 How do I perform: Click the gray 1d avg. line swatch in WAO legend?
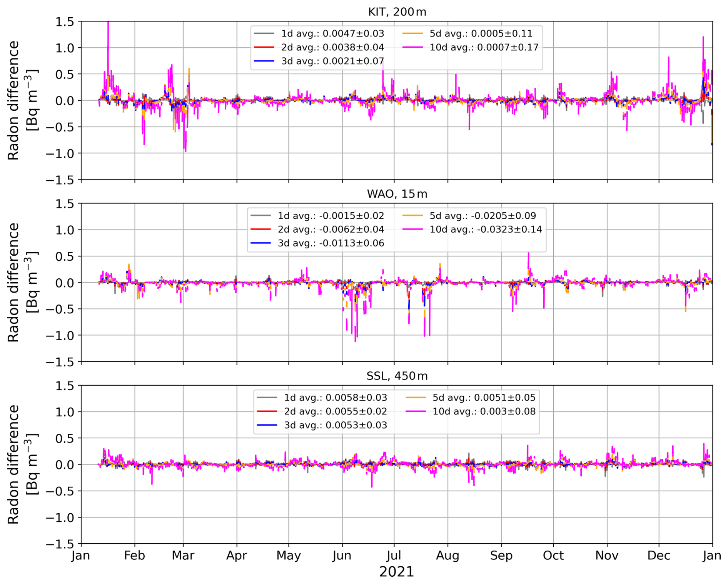point(260,216)
